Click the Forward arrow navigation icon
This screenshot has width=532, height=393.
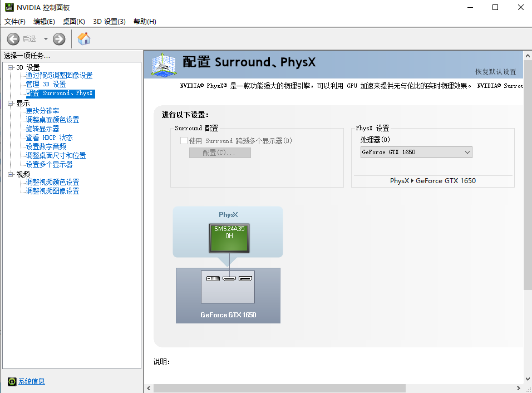(x=59, y=39)
